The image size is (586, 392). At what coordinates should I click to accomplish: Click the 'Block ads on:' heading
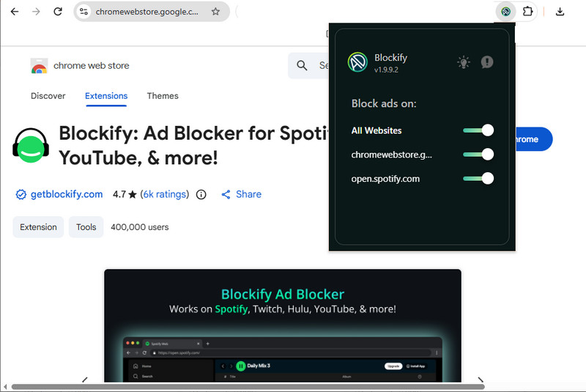point(383,103)
